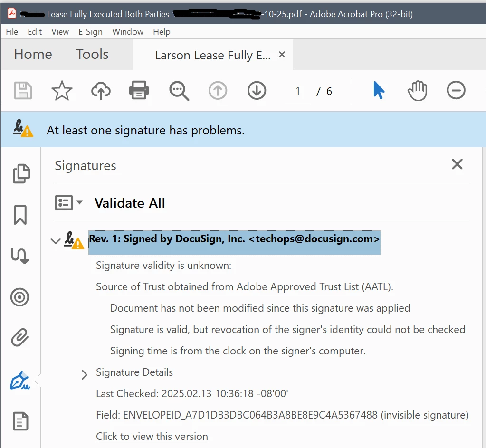The width and height of the screenshot is (486, 448).
Task: Open Layers target sidebar icon
Action: [x=20, y=297]
